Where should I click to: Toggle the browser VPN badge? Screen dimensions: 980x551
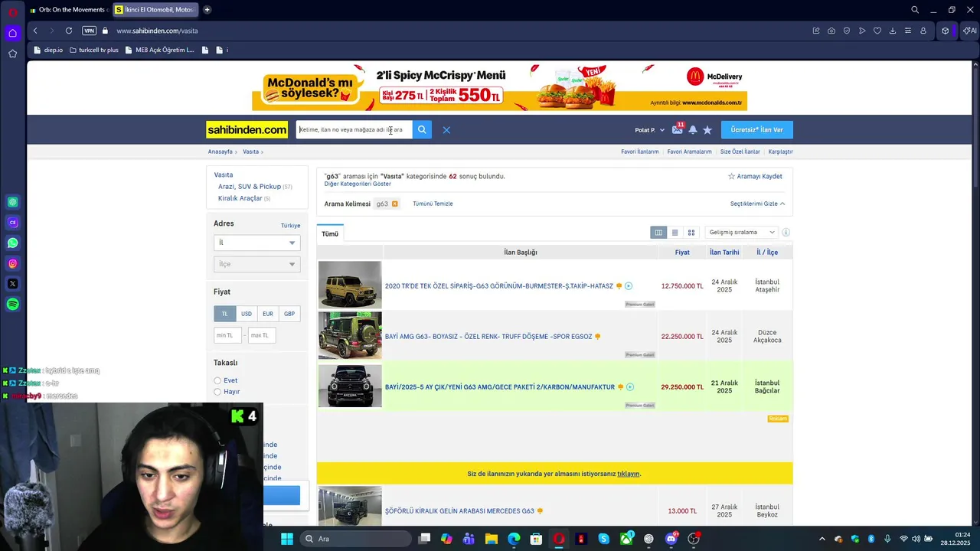(90, 31)
